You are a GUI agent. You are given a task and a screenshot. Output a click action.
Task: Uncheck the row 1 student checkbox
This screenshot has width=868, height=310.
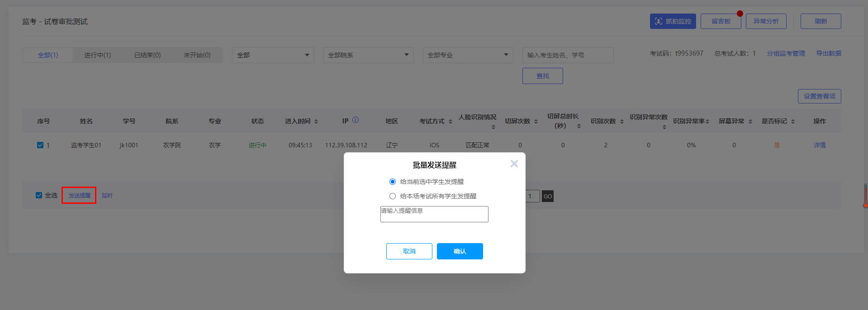tap(40, 145)
